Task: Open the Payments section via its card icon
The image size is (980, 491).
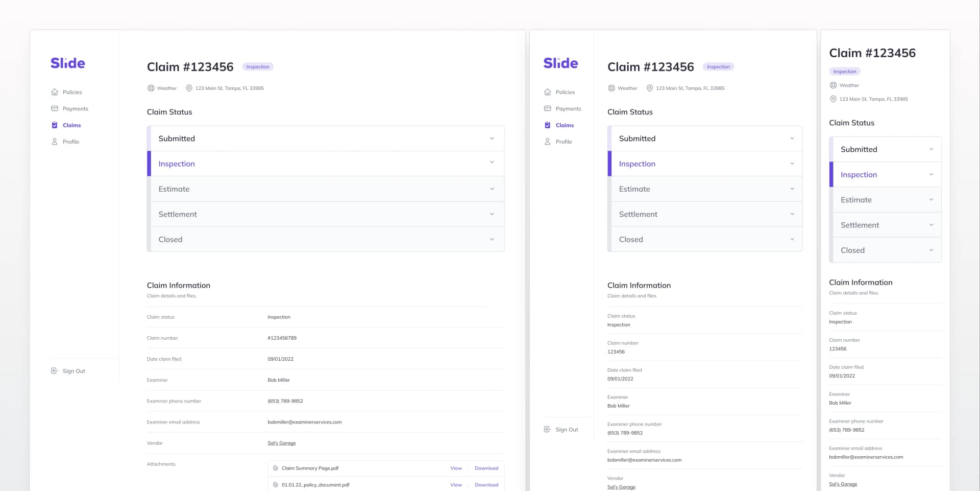Action: click(x=55, y=108)
